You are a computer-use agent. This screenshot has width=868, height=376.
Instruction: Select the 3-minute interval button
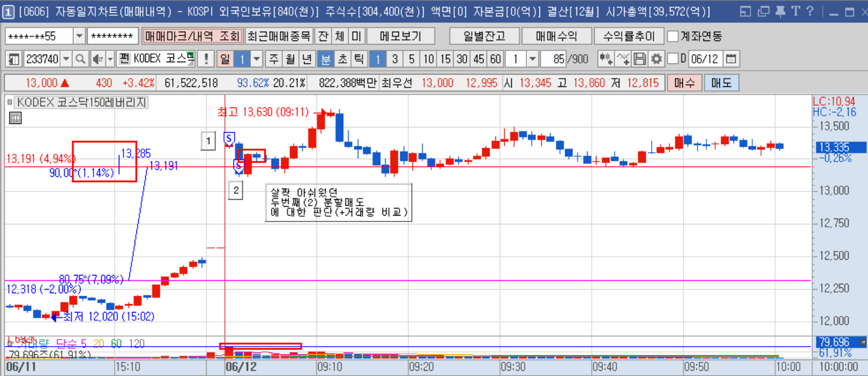point(395,59)
